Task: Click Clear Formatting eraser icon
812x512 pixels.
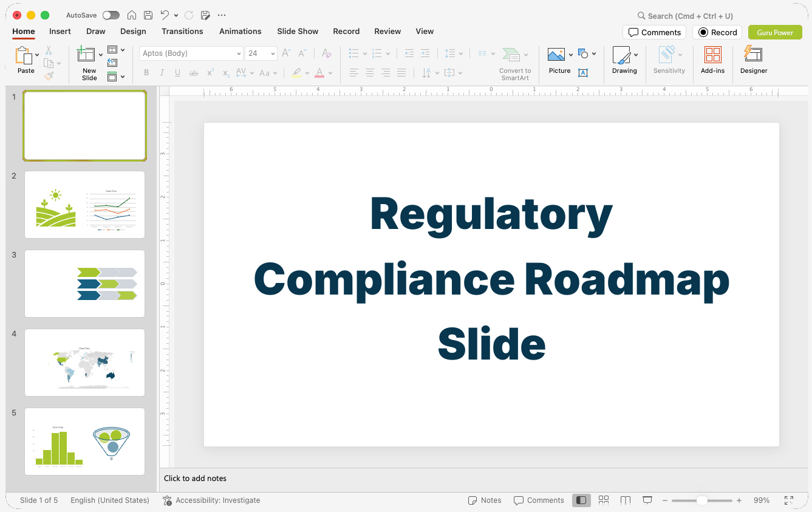Action: pyautogui.click(x=327, y=53)
